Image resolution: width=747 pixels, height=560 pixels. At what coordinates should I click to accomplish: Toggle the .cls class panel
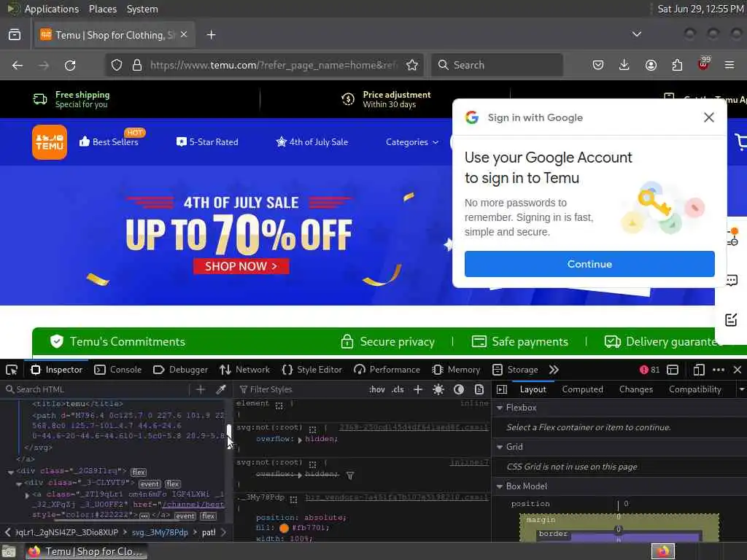coord(398,389)
